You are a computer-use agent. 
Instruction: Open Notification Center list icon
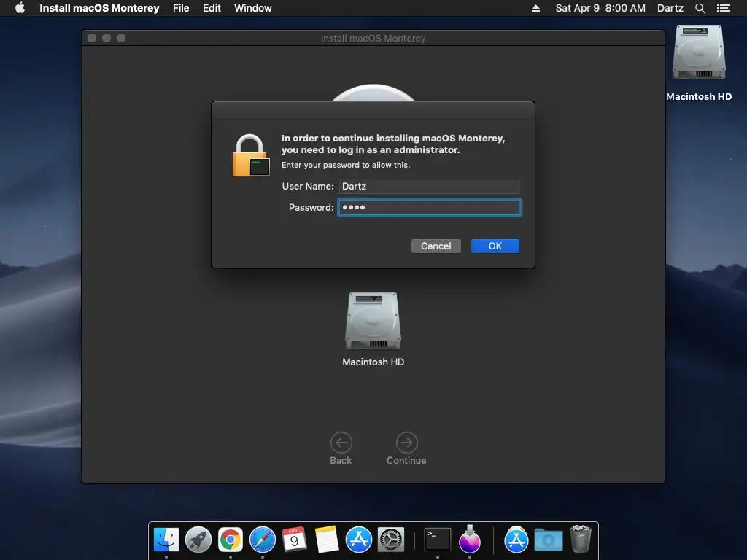click(723, 8)
